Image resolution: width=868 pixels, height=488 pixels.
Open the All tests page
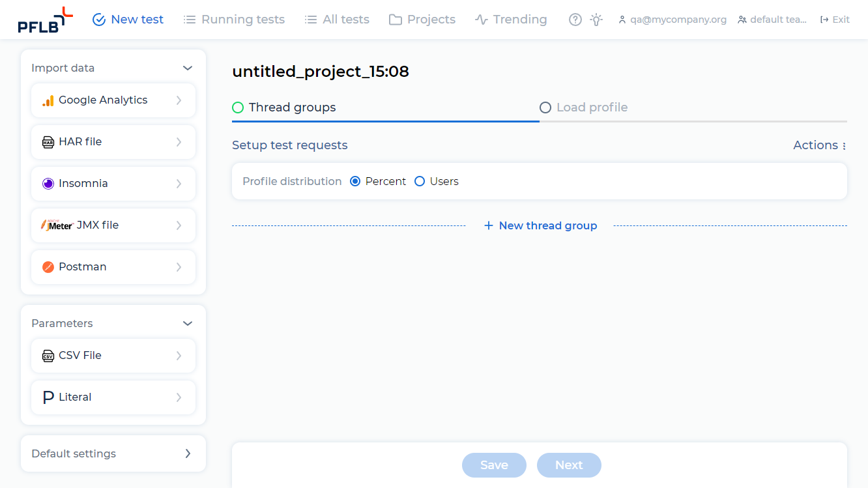(337, 20)
